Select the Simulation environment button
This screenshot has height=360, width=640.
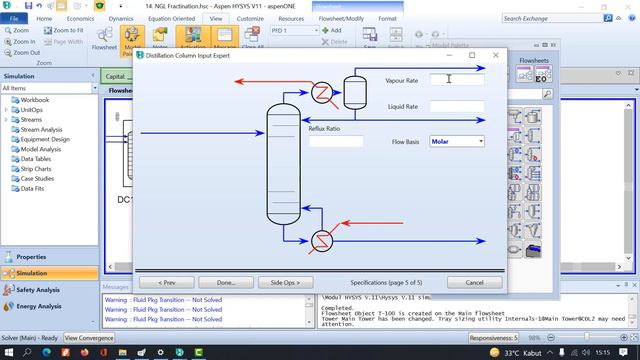click(49, 273)
